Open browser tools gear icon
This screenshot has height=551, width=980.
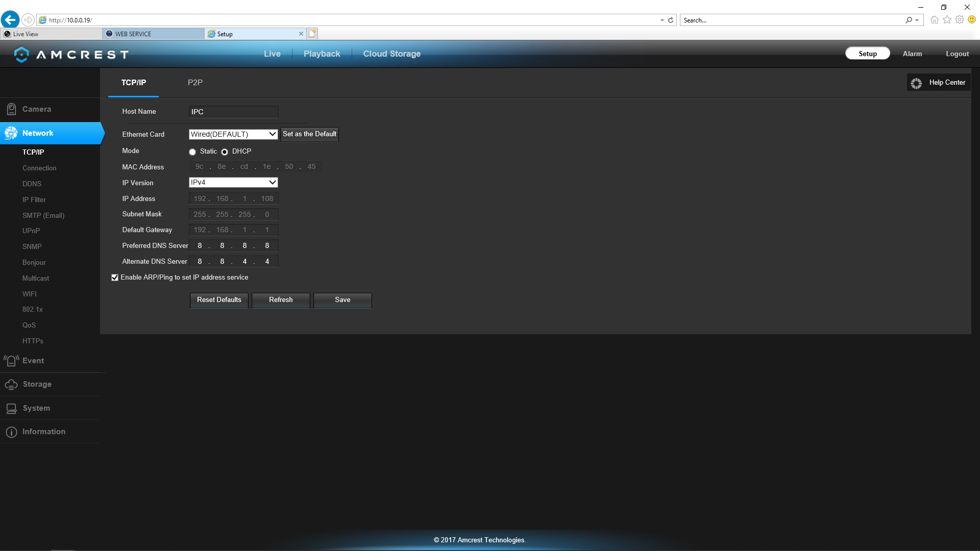tap(960, 20)
